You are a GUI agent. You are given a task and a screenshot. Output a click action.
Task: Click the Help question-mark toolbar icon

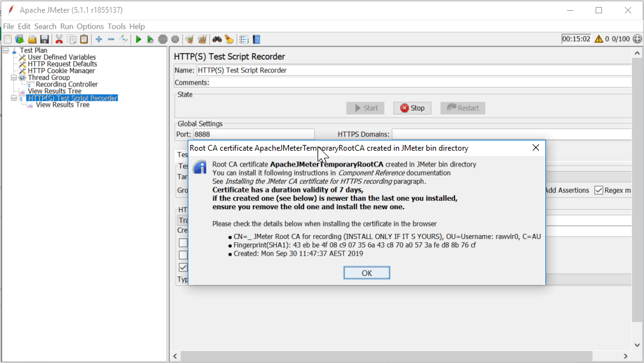(x=256, y=39)
